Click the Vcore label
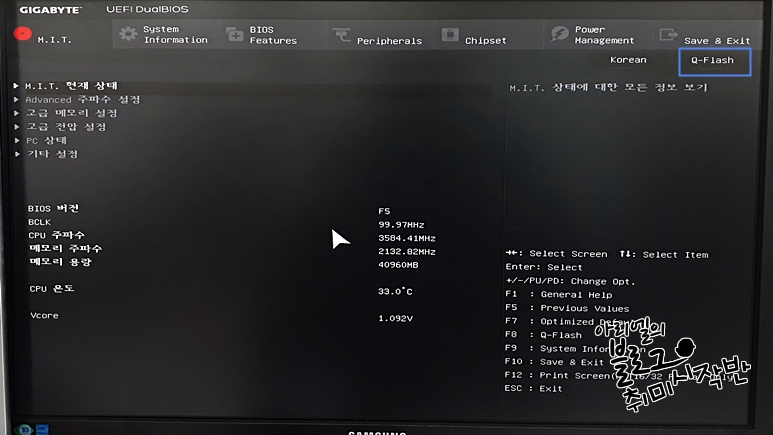This screenshot has height=435, width=773. [44, 316]
